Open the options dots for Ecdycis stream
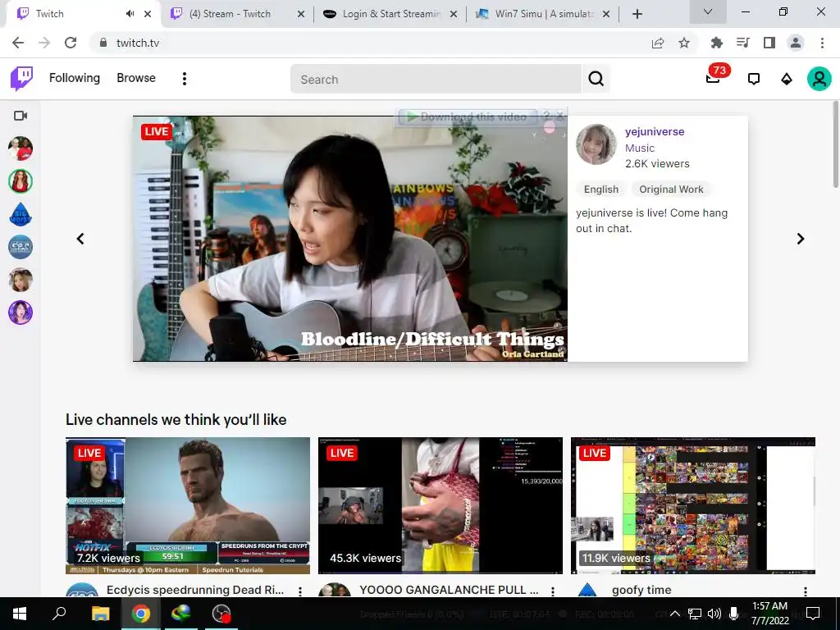The height and width of the screenshot is (630, 840). [300, 591]
